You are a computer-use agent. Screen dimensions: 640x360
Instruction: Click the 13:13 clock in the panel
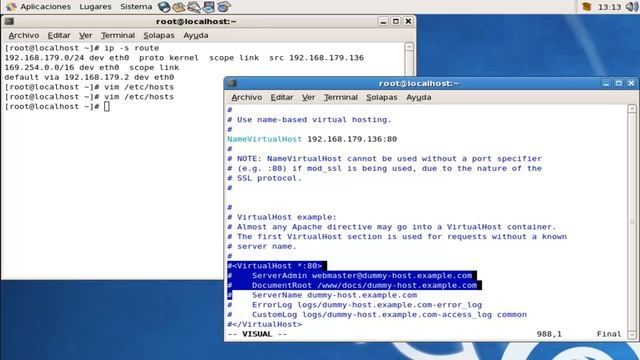click(609, 7)
